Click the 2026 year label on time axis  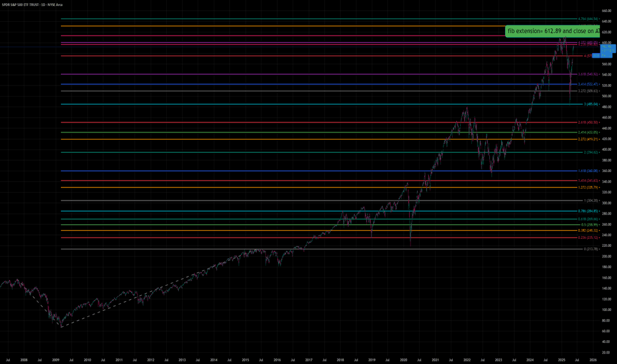point(593,360)
